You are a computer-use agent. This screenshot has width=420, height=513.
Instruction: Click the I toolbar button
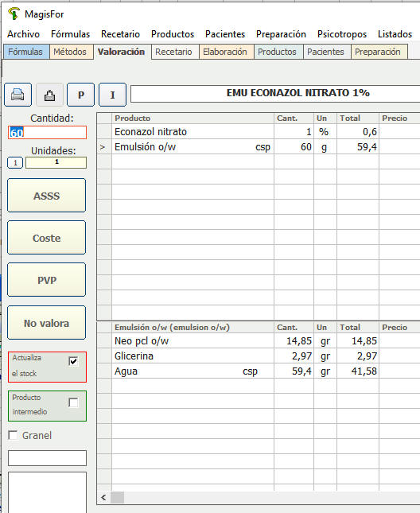[112, 95]
